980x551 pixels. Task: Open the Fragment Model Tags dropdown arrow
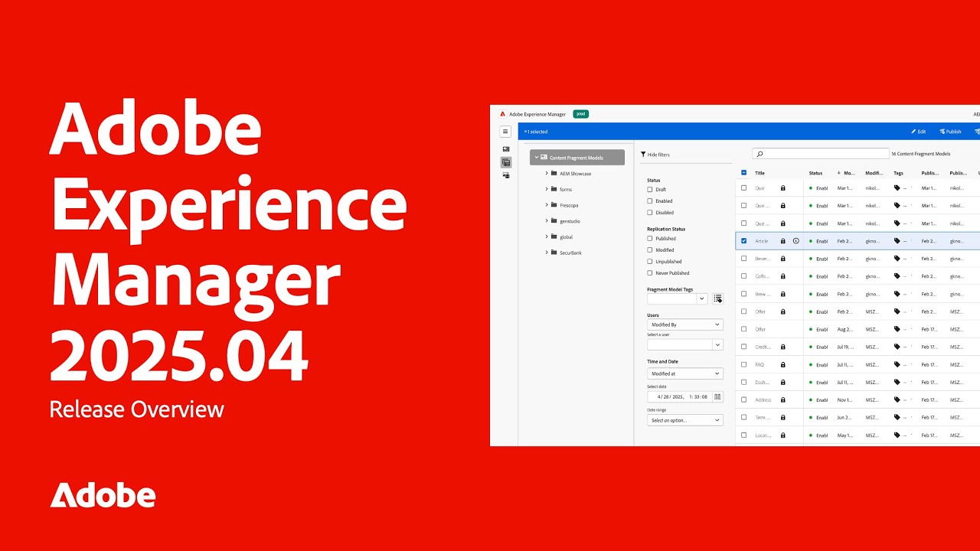point(701,298)
